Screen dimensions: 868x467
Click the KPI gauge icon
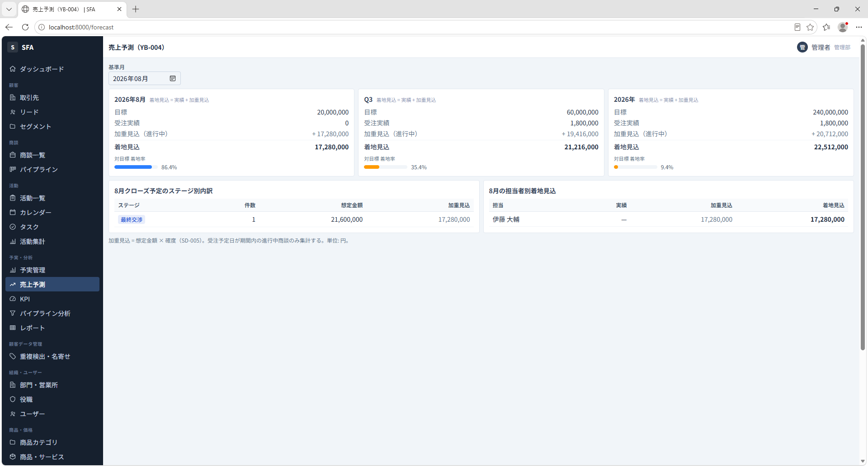[13, 299]
